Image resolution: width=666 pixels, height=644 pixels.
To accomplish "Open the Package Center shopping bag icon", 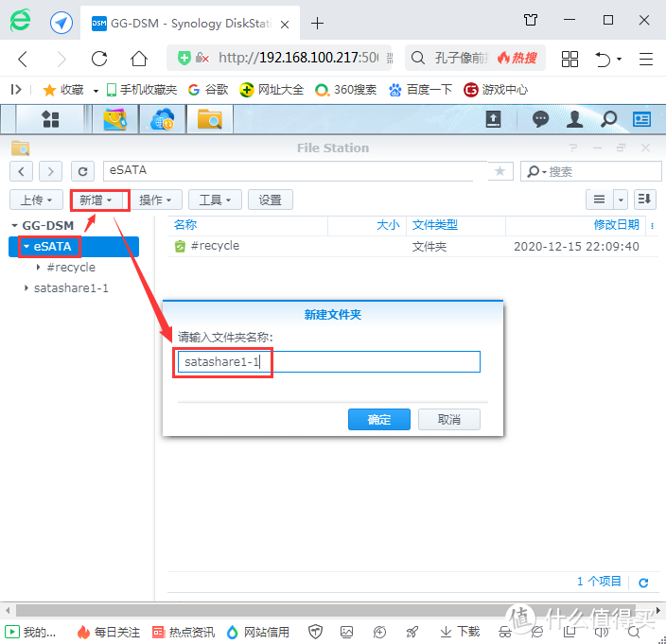I will [114, 119].
